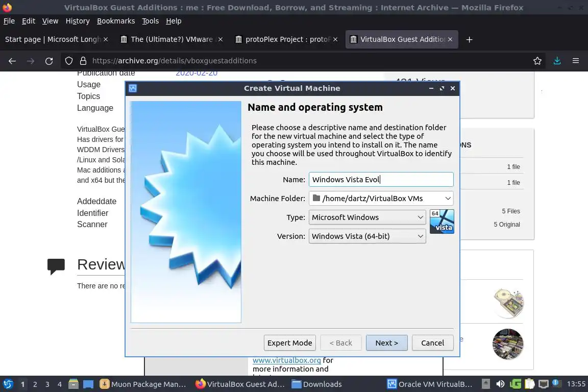Open Firefox downloads panel arrow icon
588x392 pixels.
pyautogui.click(x=557, y=61)
